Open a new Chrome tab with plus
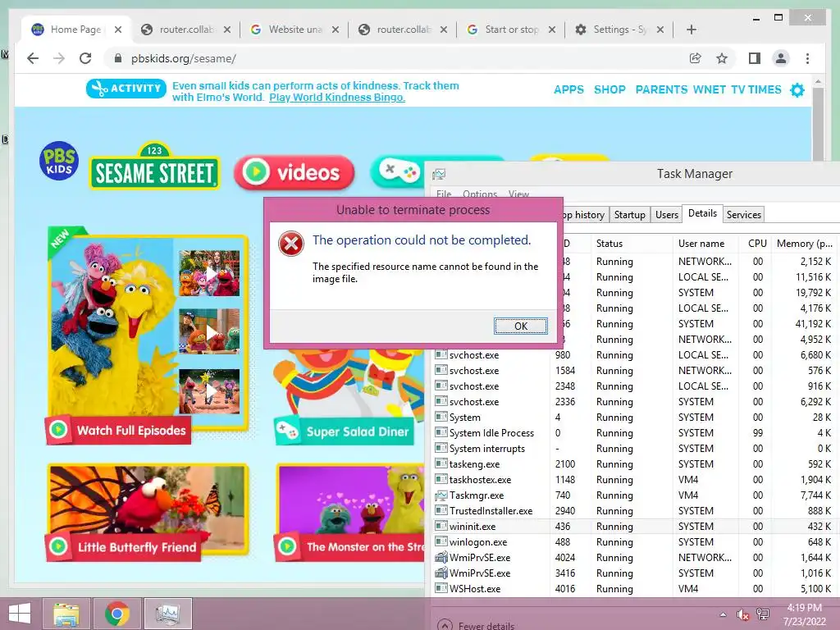The height and width of the screenshot is (630, 840). tap(691, 30)
